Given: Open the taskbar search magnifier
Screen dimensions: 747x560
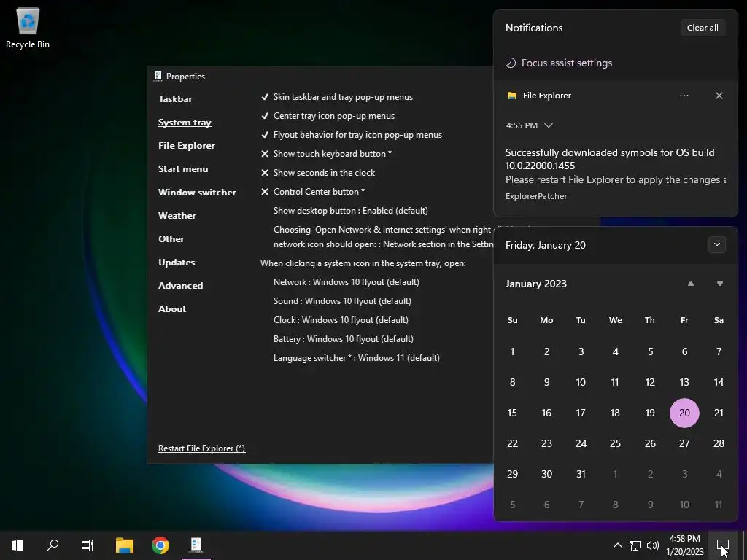Looking at the screenshot, I should point(53,545).
